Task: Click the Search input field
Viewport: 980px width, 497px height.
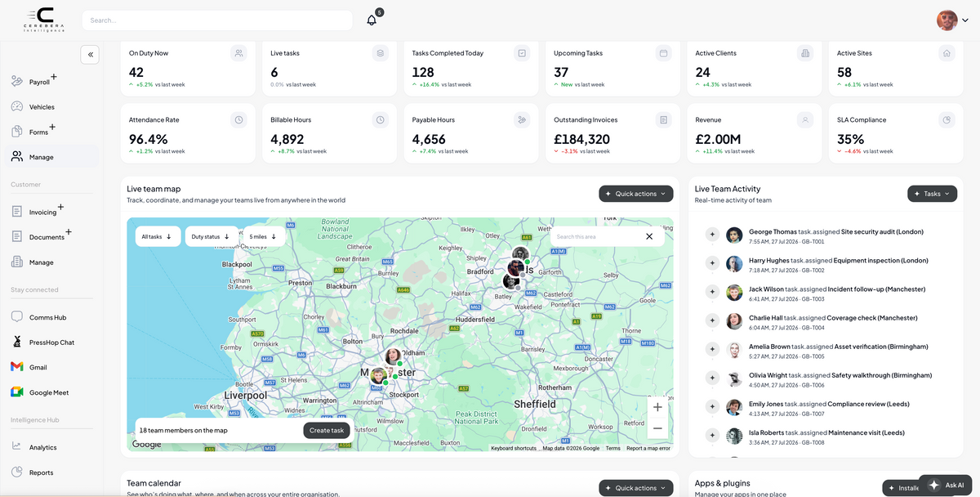Action: pyautogui.click(x=216, y=20)
